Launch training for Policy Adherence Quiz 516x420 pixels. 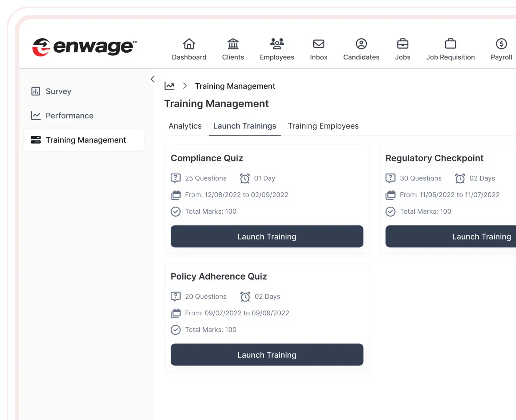pos(267,355)
